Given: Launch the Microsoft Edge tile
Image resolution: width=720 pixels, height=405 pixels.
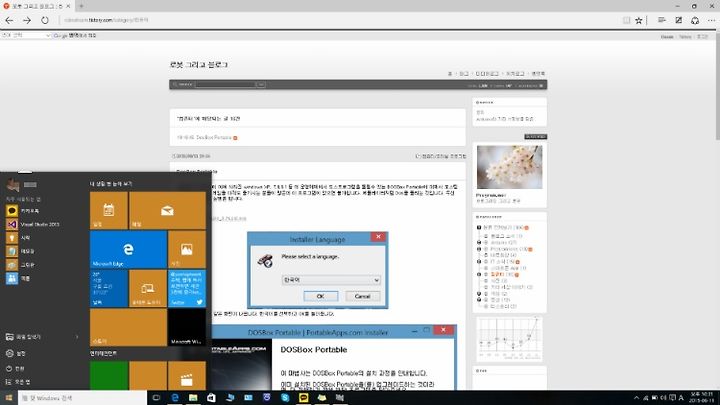Looking at the screenshot, I should click(128, 249).
